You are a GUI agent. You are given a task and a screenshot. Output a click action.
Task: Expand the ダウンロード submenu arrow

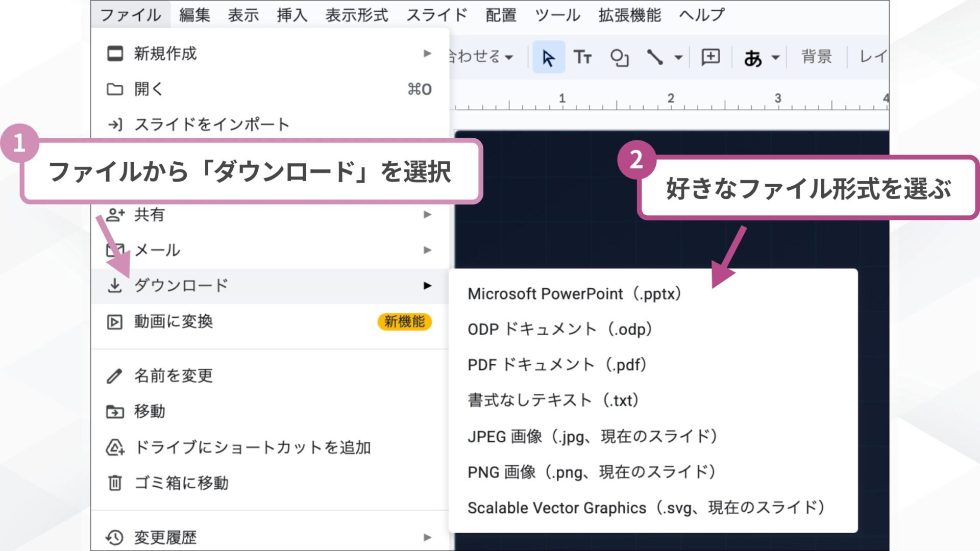pos(427,286)
